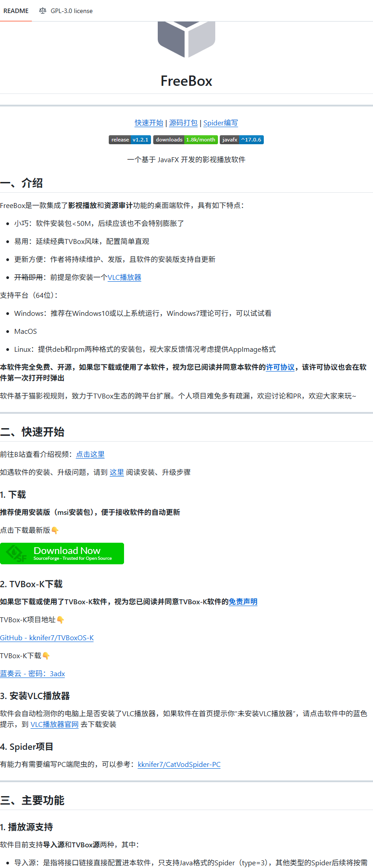Click the release v1.2.1 badge

130,140
